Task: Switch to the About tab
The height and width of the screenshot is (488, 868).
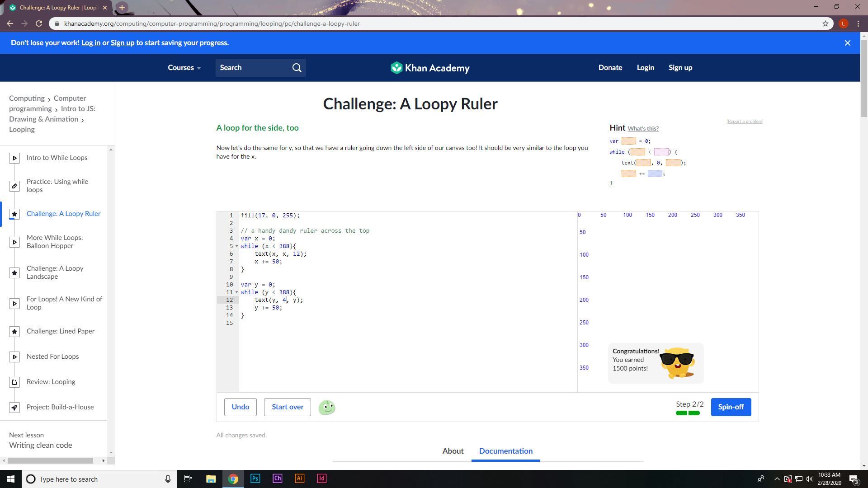Action: coord(453,451)
